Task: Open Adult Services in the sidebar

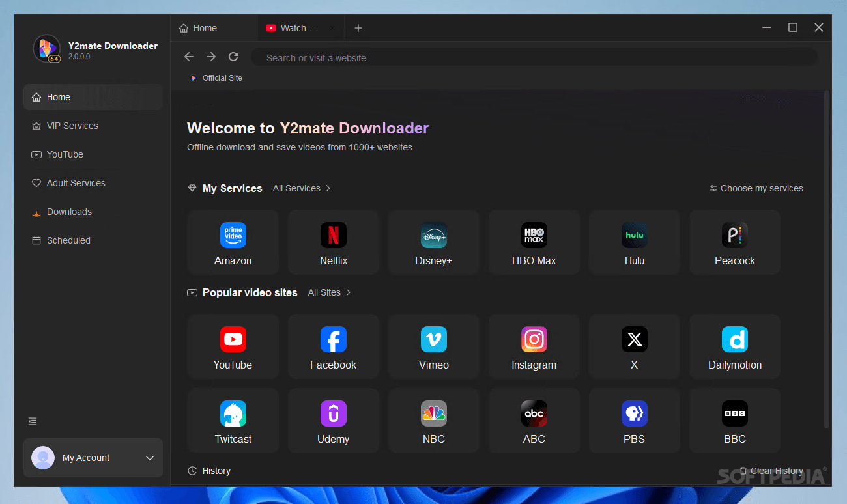Action: [x=93, y=183]
